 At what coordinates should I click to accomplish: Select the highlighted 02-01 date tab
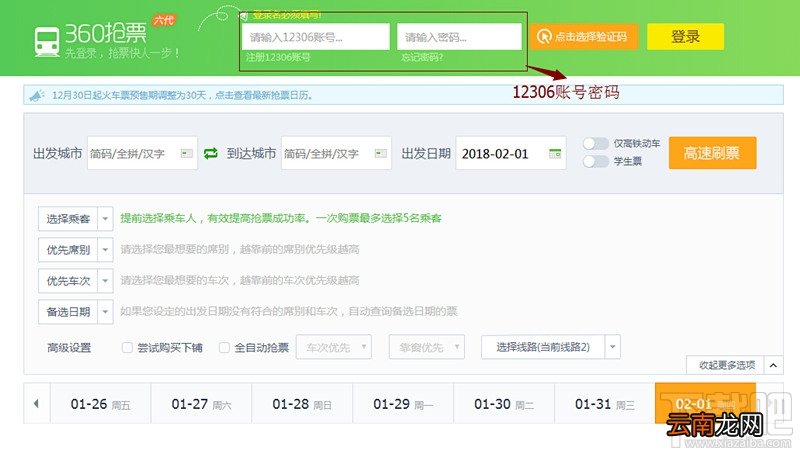(x=705, y=404)
